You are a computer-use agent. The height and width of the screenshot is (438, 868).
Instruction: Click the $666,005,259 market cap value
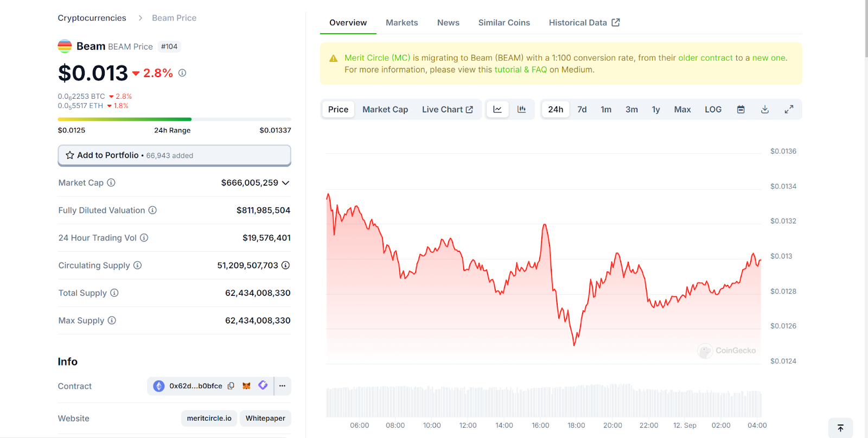coord(250,183)
